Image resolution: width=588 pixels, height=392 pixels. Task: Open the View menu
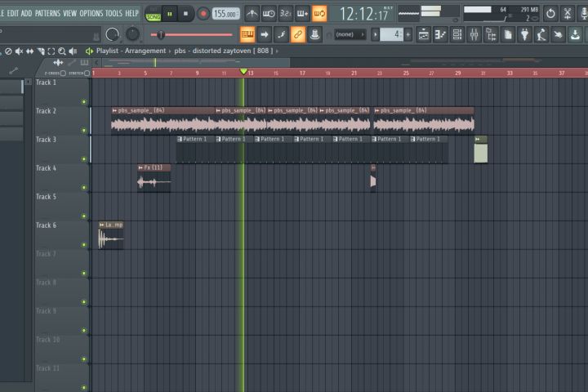click(69, 14)
